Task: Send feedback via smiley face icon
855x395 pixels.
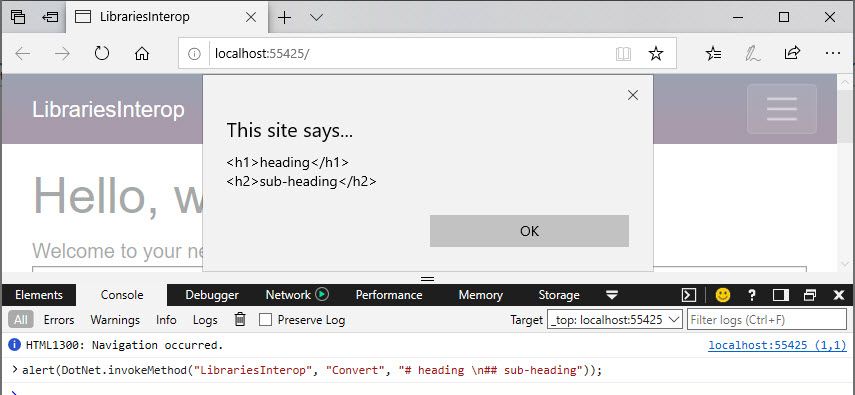Action: [x=723, y=295]
